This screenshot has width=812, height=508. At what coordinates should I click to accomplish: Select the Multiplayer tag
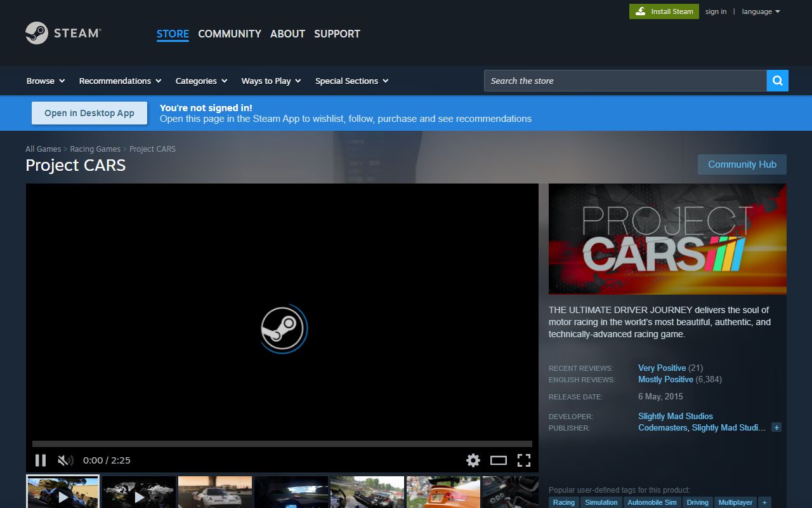735,502
